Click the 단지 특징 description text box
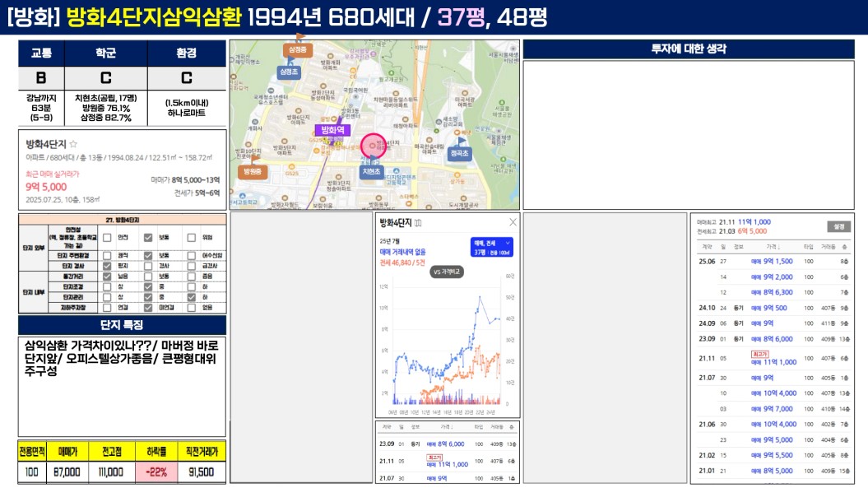868x488 pixels. click(x=122, y=387)
